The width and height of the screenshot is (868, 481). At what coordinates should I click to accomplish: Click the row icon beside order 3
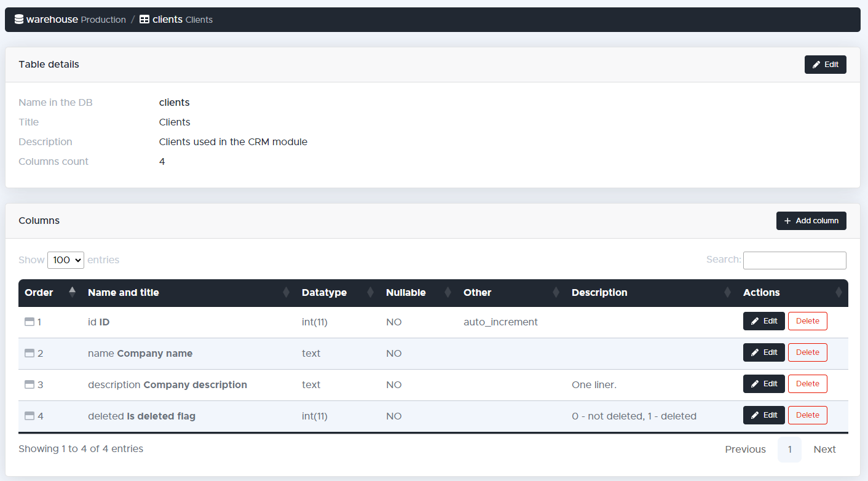tap(30, 384)
